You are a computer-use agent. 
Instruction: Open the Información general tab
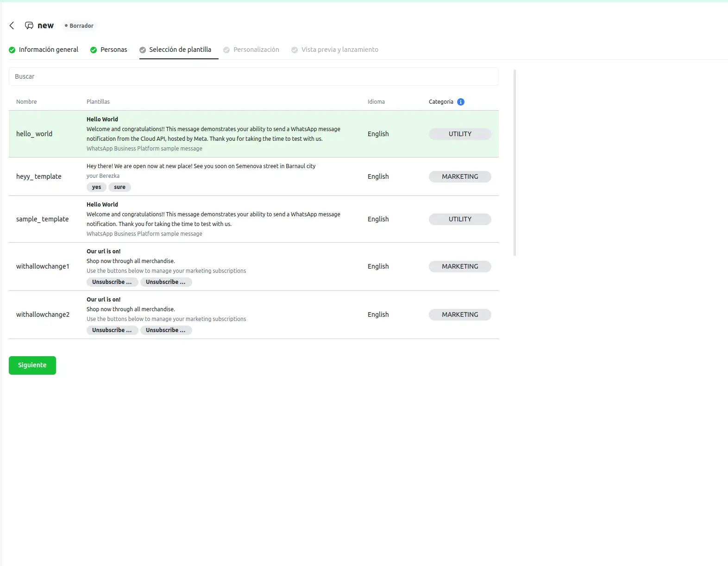coord(49,50)
